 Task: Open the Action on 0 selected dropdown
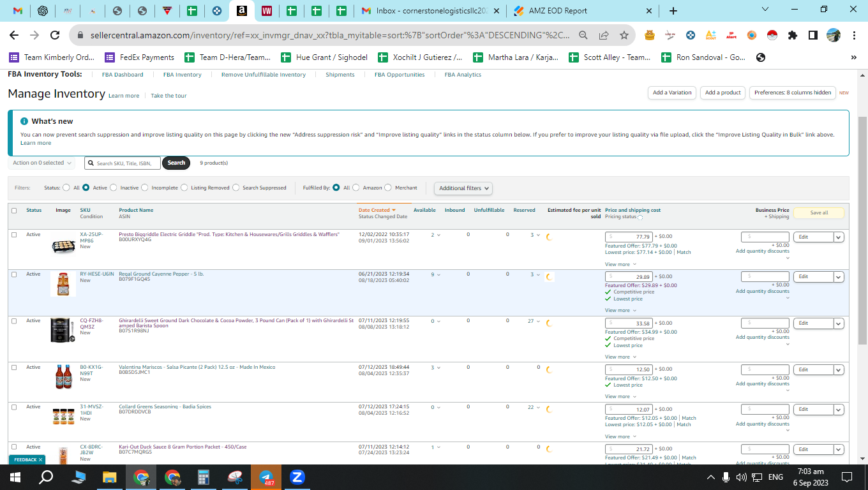pos(42,163)
